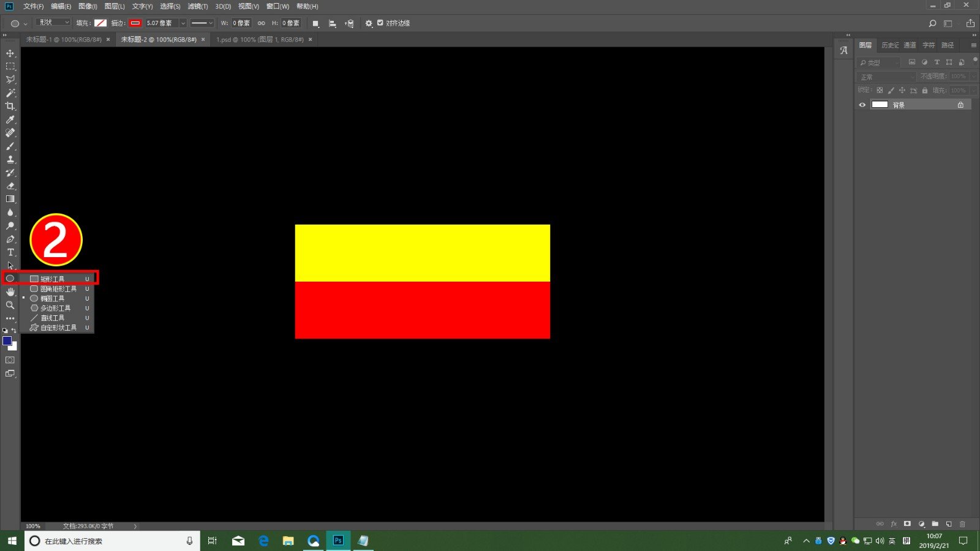Expand the stroke width 5.07 像素 dropdown

point(183,23)
